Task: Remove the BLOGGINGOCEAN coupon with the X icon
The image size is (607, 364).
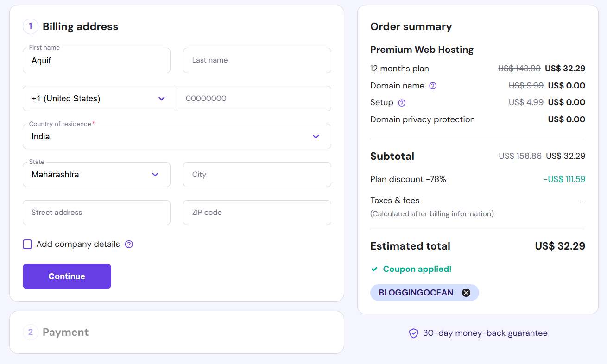Action: [x=466, y=293]
